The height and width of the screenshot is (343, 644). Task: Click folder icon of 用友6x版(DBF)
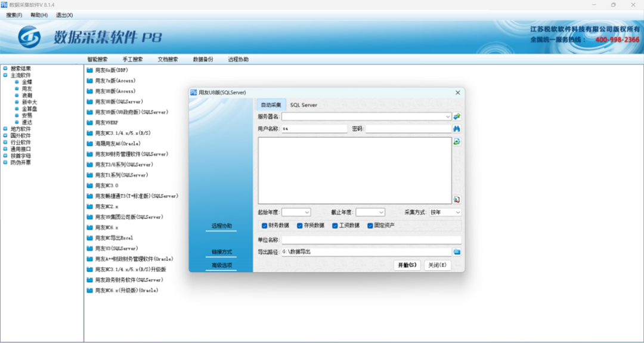90,70
